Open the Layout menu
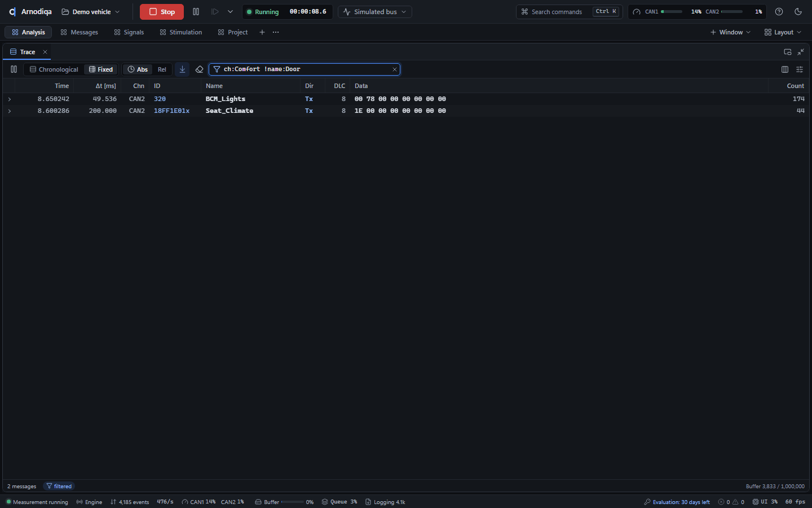812x508 pixels. pos(783,32)
